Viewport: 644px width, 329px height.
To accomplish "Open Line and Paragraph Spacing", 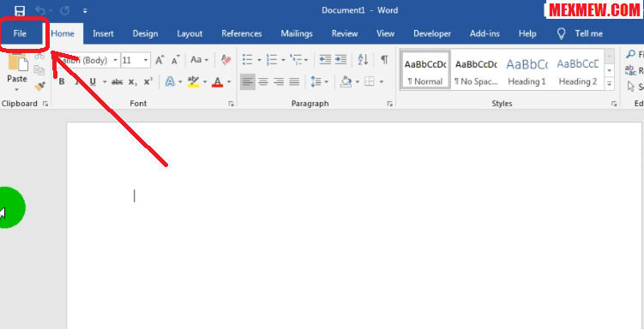I will [x=316, y=81].
